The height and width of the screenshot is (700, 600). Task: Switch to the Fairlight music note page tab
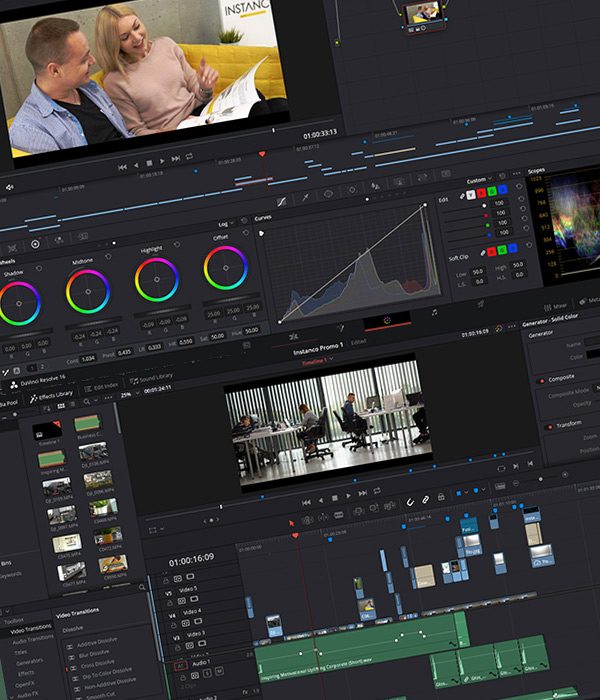(x=434, y=312)
